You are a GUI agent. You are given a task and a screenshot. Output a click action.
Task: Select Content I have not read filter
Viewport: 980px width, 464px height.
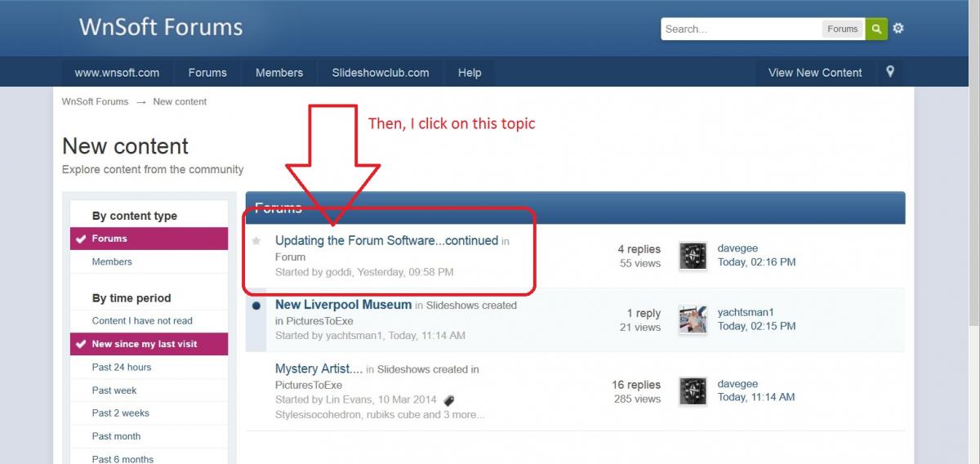click(x=149, y=320)
